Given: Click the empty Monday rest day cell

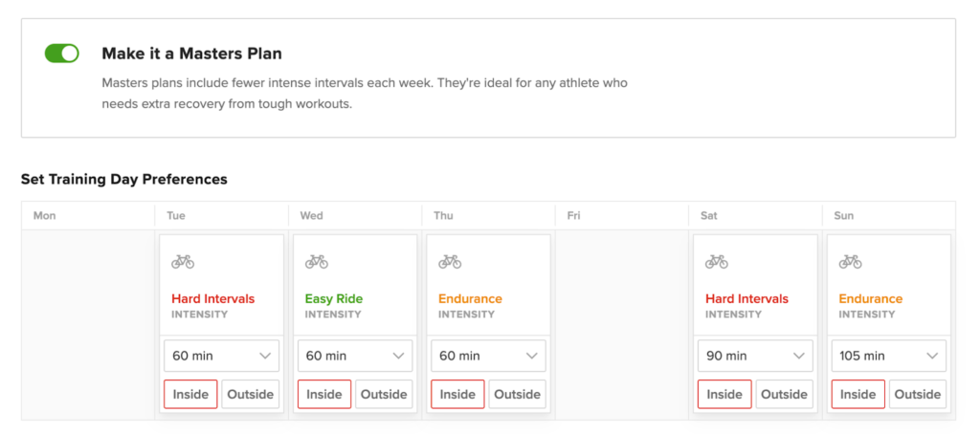Looking at the screenshot, I should pos(88,324).
